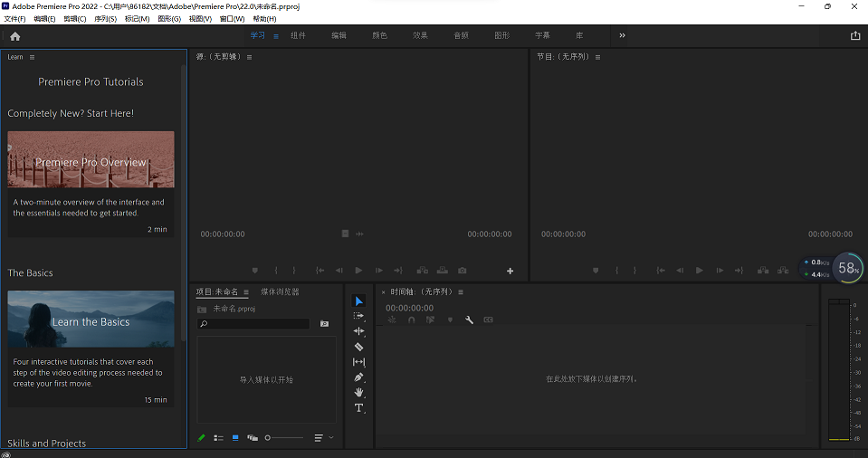Screen dimensions: 868x458
Task: Switch to the 效果 workspace tab
Action: tap(420, 35)
